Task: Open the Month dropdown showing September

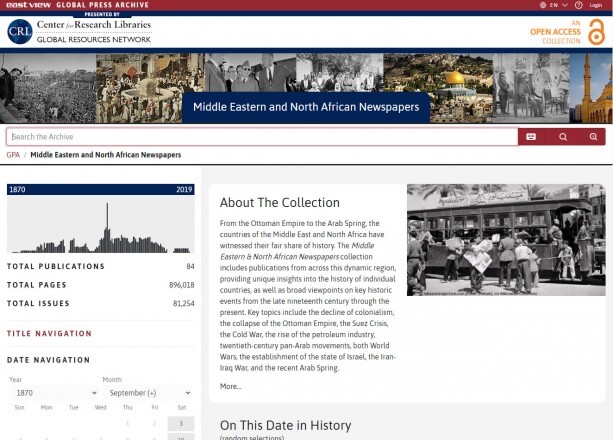Action: click(148, 393)
